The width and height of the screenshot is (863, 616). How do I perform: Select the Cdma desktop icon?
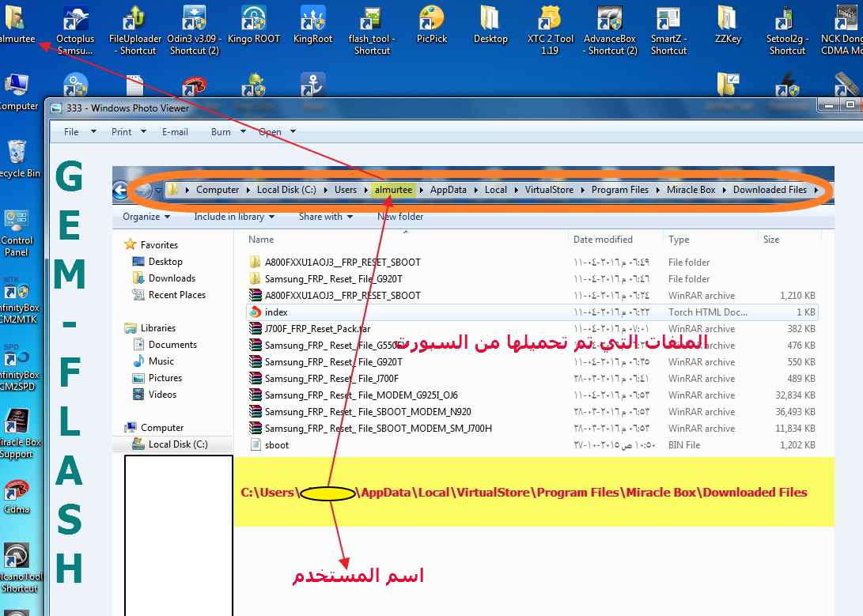(17, 496)
